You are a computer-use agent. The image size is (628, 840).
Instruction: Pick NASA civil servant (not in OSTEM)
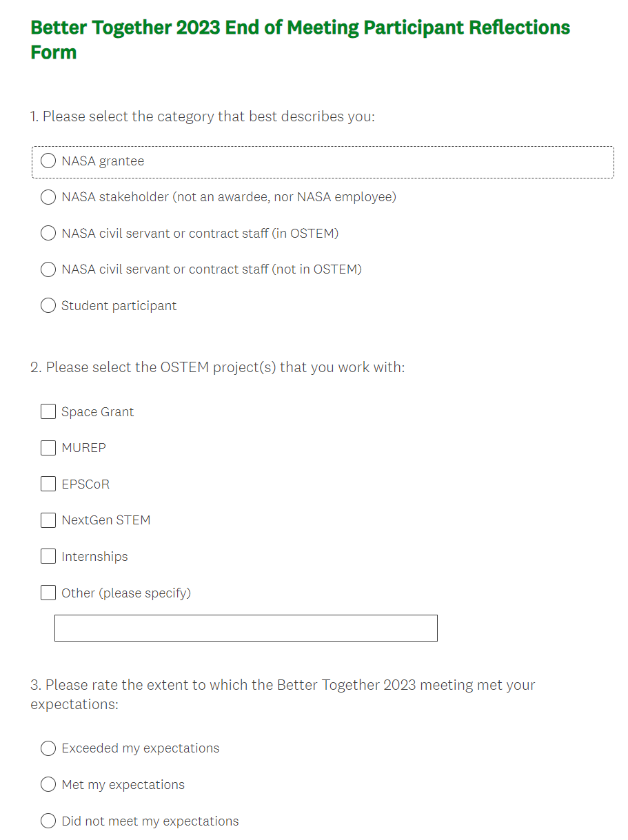[48, 269]
